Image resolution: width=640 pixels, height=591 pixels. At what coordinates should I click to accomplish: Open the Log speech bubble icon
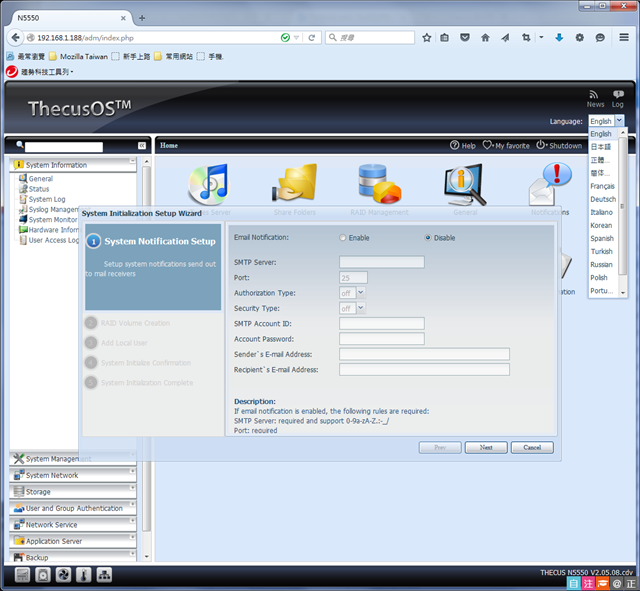point(618,95)
